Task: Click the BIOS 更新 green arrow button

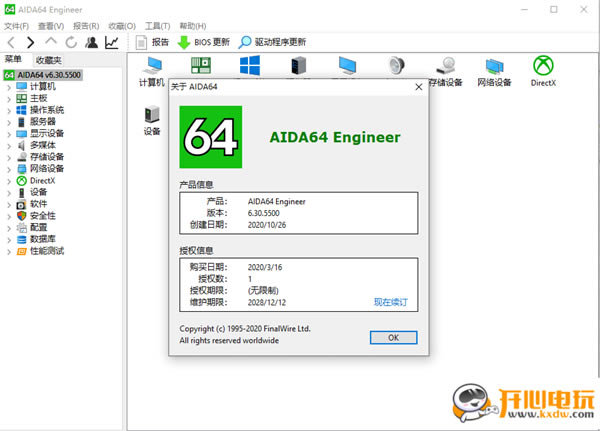Action: (204, 42)
